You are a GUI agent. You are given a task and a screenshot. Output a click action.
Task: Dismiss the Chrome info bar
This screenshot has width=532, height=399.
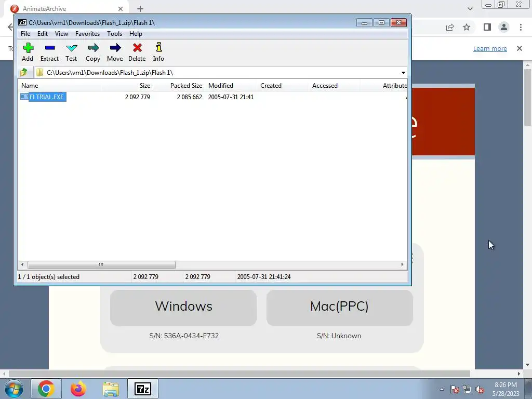[520, 48]
